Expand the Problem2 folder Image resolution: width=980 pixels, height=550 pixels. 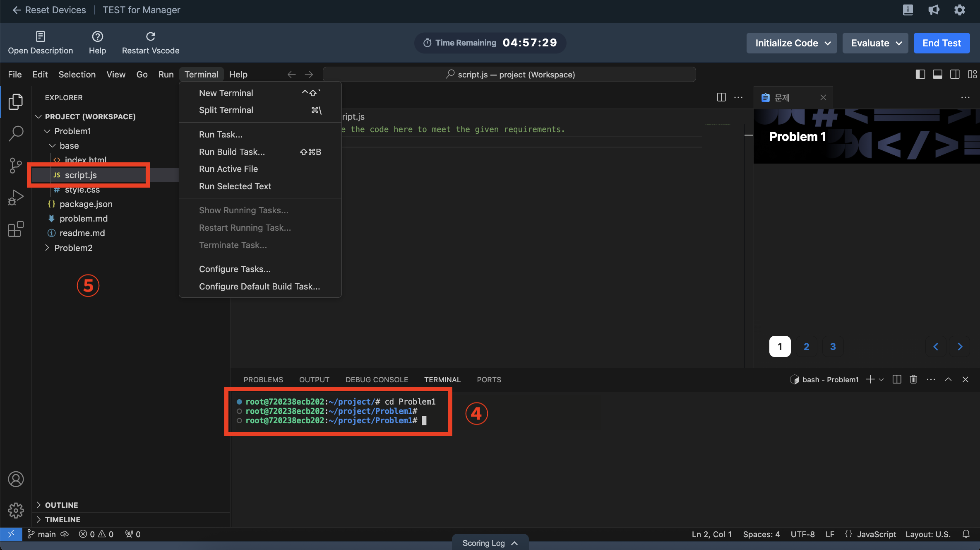point(73,248)
